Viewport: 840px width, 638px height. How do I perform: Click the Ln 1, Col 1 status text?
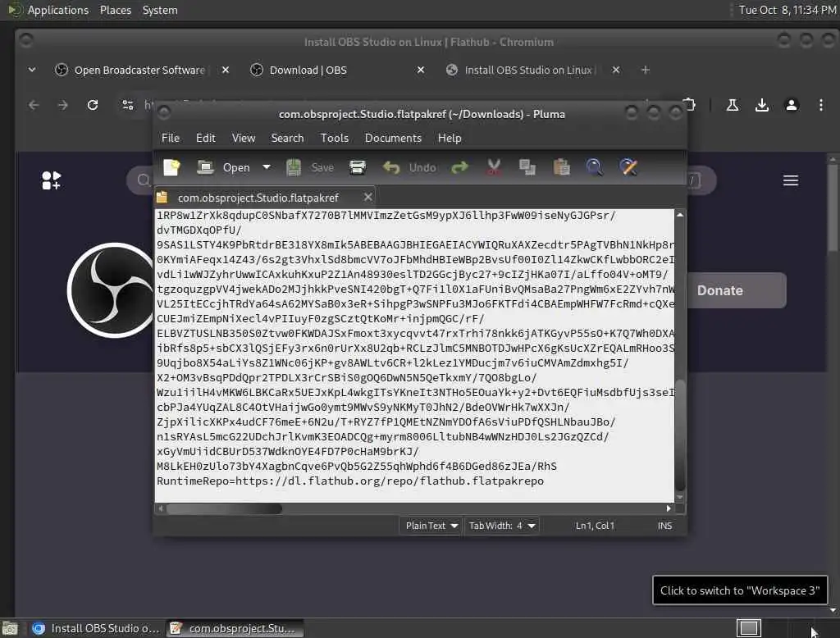click(595, 526)
